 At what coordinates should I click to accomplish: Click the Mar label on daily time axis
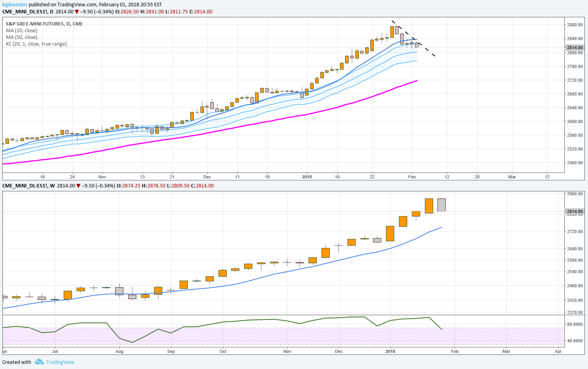point(512,177)
